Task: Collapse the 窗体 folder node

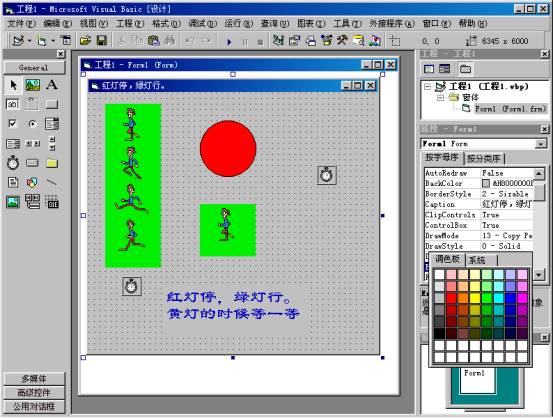Action: pyautogui.click(x=440, y=97)
